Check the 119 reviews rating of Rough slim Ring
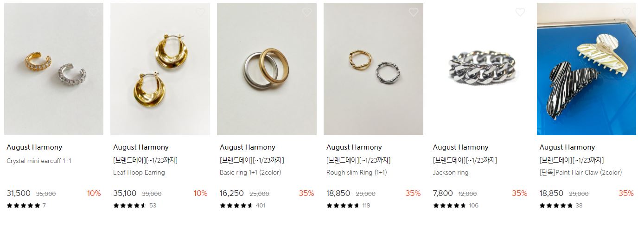The width and height of the screenshot is (644, 226). coord(348,205)
